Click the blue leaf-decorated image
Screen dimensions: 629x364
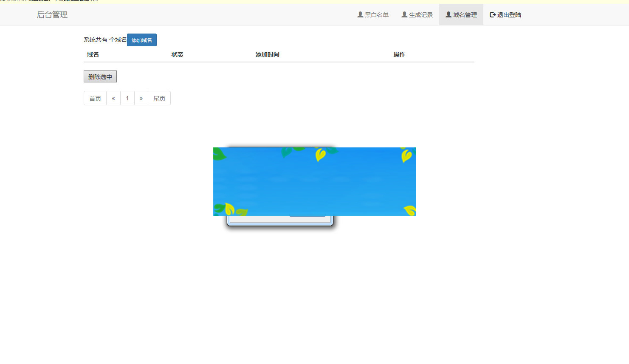click(x=314, y=181)
